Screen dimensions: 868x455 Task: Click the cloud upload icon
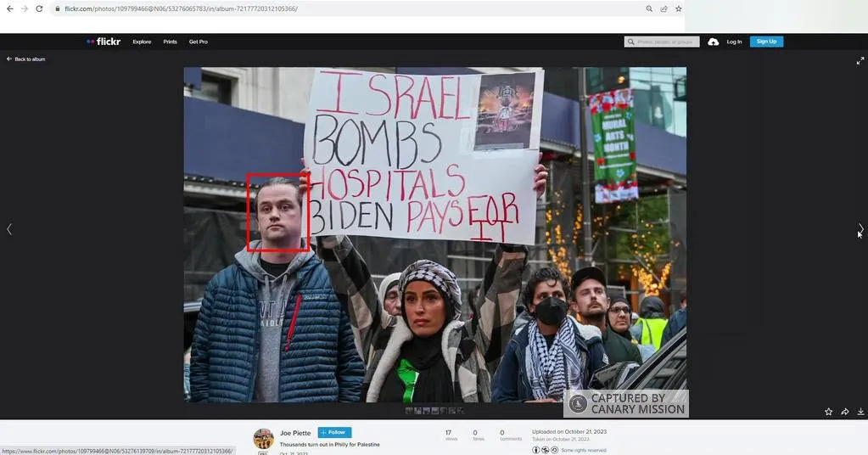(x=713, y=42)
